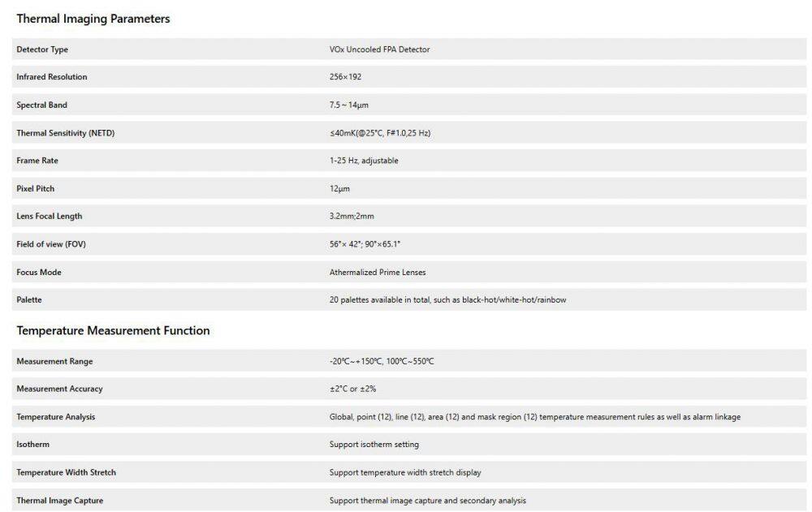This screenshot has height=512, width=812.
Task: Click the Pixel Pitch label
Action: 35,188
